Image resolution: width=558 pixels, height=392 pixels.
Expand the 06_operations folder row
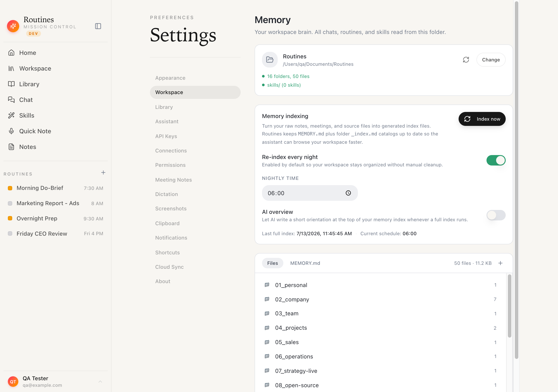[x=380, y=357]
